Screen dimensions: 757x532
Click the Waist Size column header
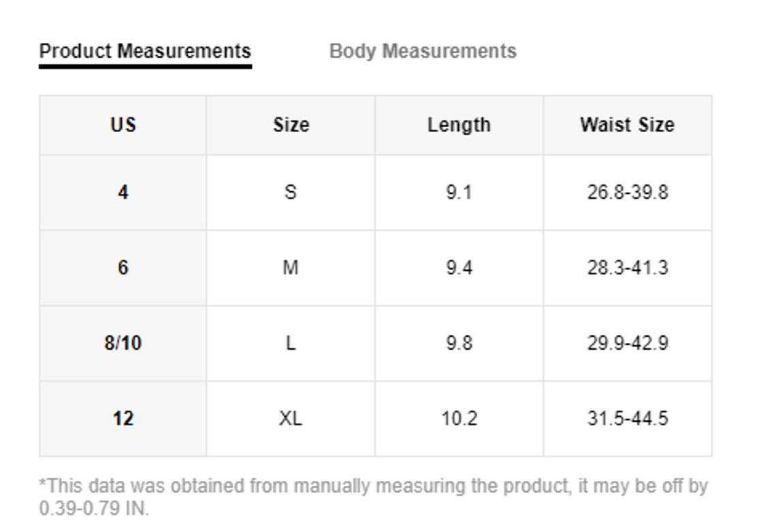[x=628, y=125]
